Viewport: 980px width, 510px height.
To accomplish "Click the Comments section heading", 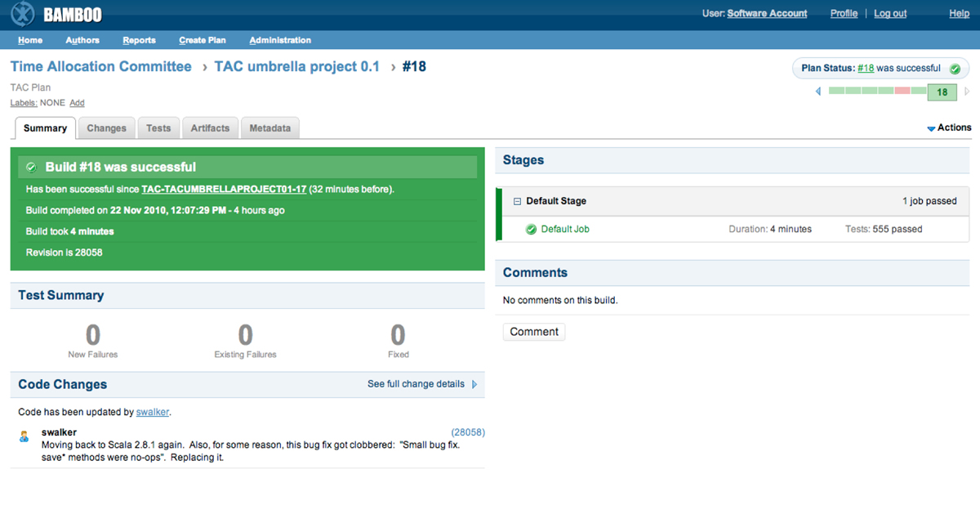I will pyautogui.click(x=535, y=273).
